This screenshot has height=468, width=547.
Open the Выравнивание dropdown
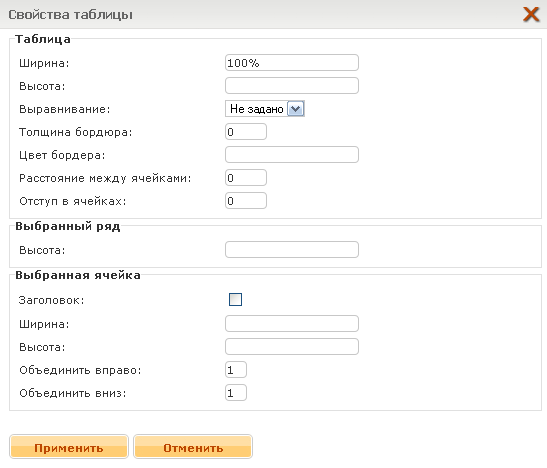[295, 109]
